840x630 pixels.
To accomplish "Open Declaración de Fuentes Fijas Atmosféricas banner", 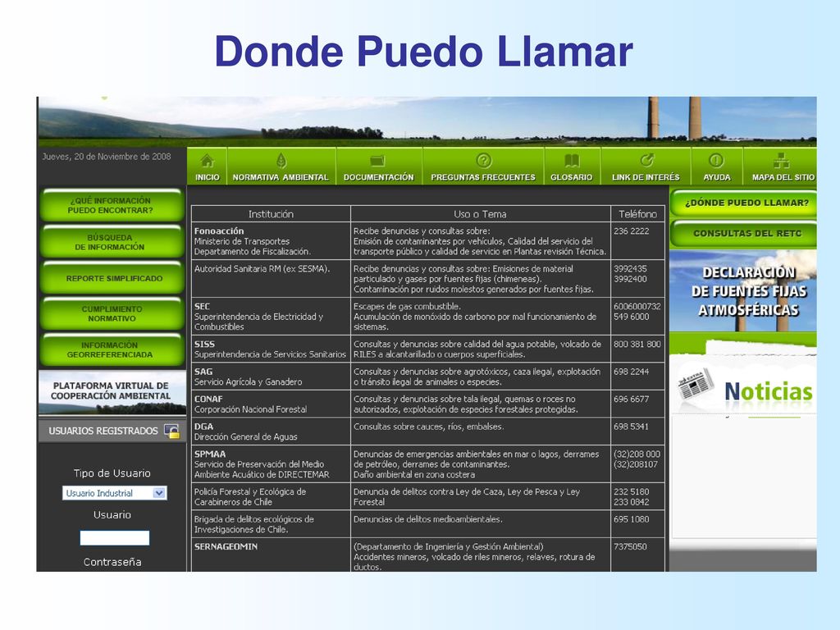I will (743, 291).
